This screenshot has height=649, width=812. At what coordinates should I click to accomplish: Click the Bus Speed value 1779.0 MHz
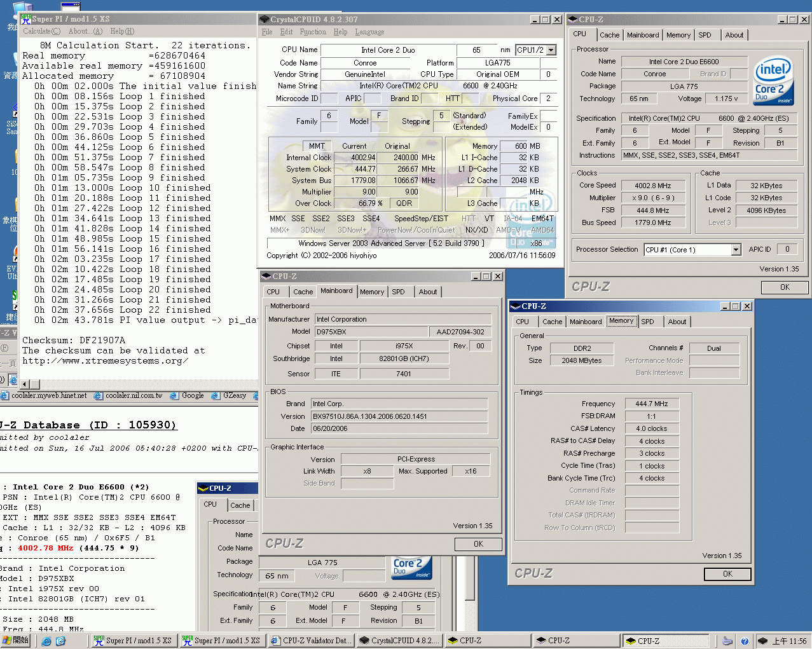(652, 222)
